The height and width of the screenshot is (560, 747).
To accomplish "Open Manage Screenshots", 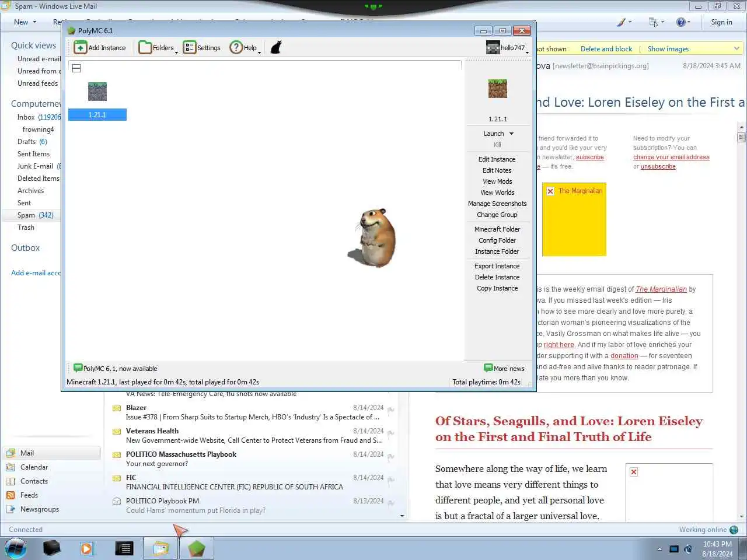I will point(497,204).
